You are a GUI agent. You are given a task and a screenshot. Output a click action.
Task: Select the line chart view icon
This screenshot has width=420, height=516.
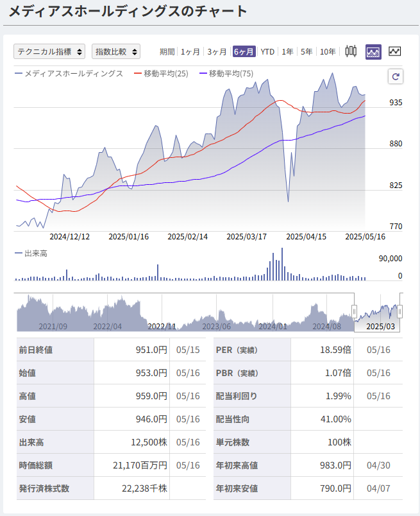[x=395, y=51]
